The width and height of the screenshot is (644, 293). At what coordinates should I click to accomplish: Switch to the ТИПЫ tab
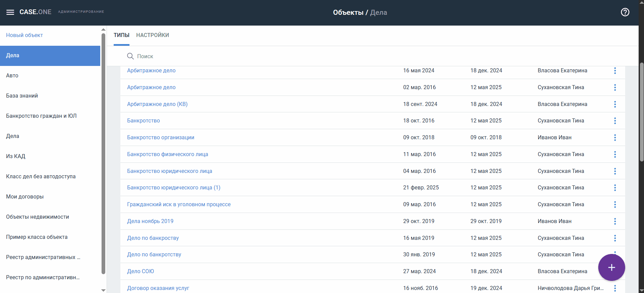click(x=121, y=35)
